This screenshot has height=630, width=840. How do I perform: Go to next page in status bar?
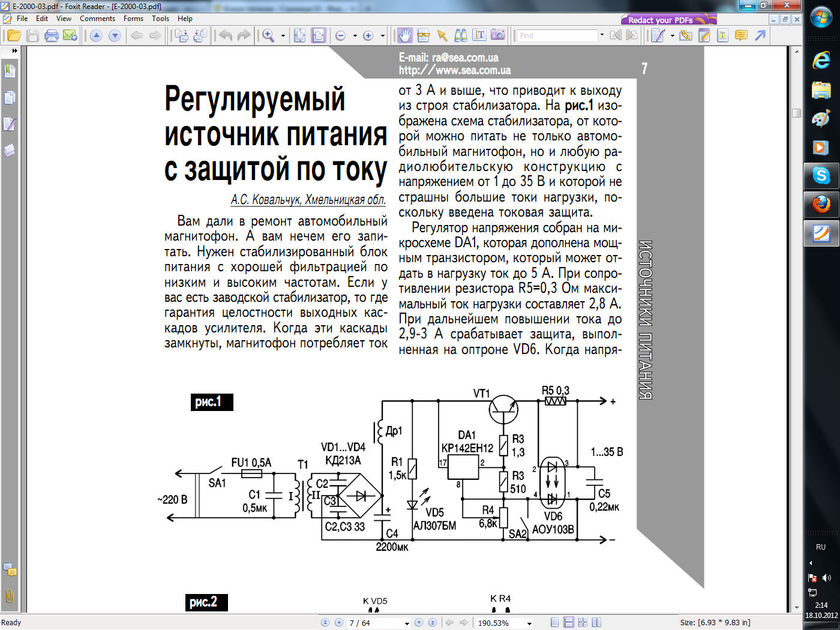click(x=419, y=623)
